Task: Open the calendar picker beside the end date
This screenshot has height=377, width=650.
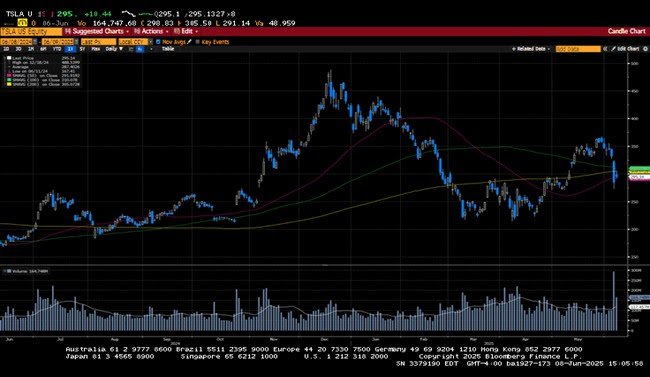Action: click(x=76, y=42)
